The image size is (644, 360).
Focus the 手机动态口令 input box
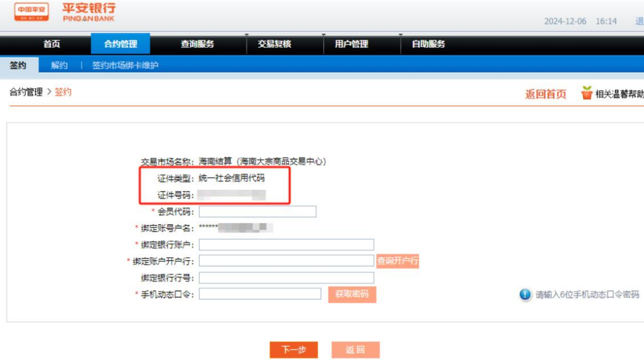coord(260,294)
